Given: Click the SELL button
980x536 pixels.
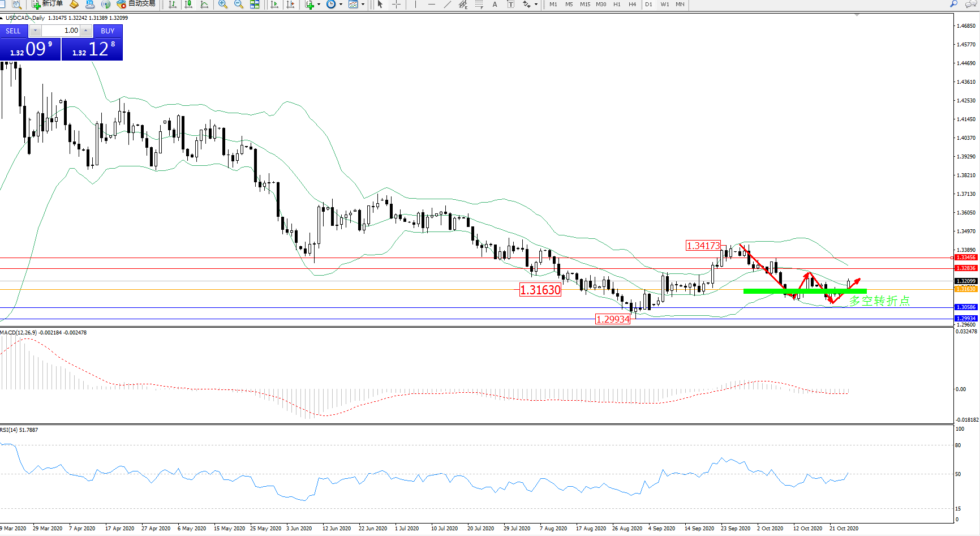Looking at the screenshot, I should (13, 31).
